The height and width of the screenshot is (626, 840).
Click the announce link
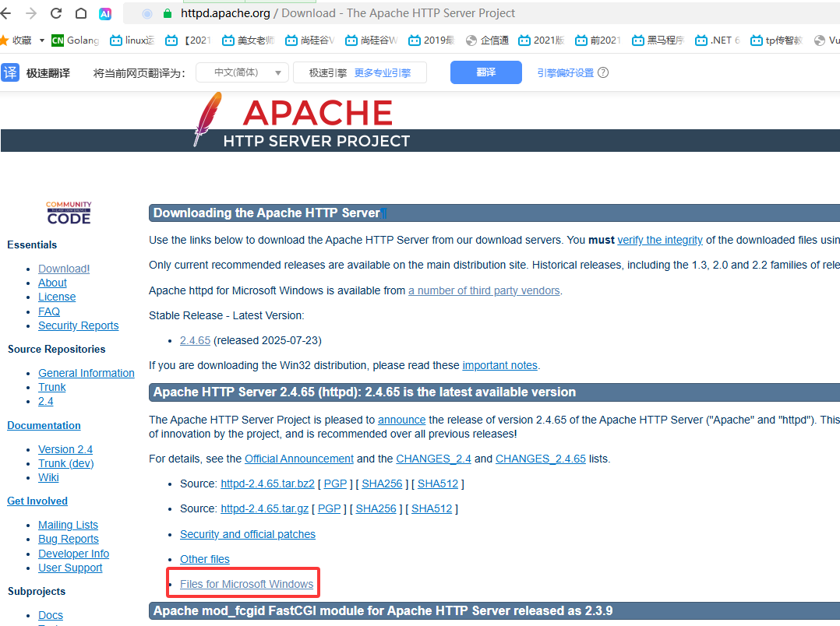(402, 420)
